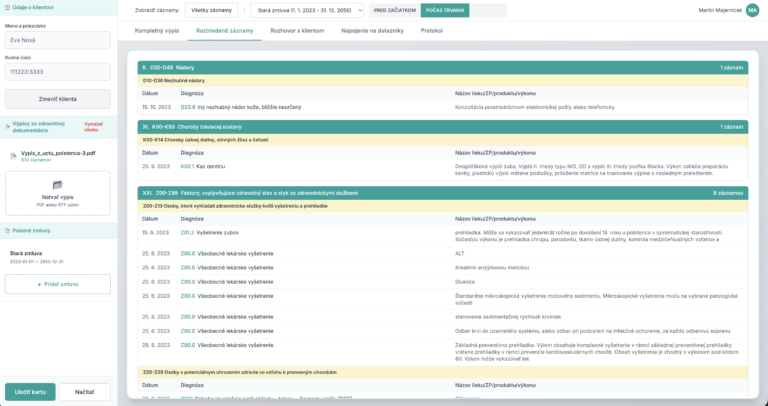Switch to the Kompletný výpis tab
Viewport: 768px width, 406px height.
tap(157, 30)
